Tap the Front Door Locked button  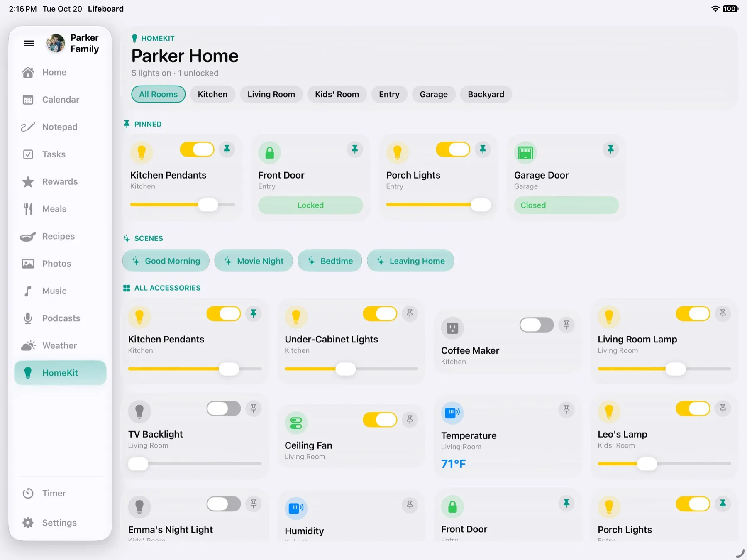pos(310,205)
